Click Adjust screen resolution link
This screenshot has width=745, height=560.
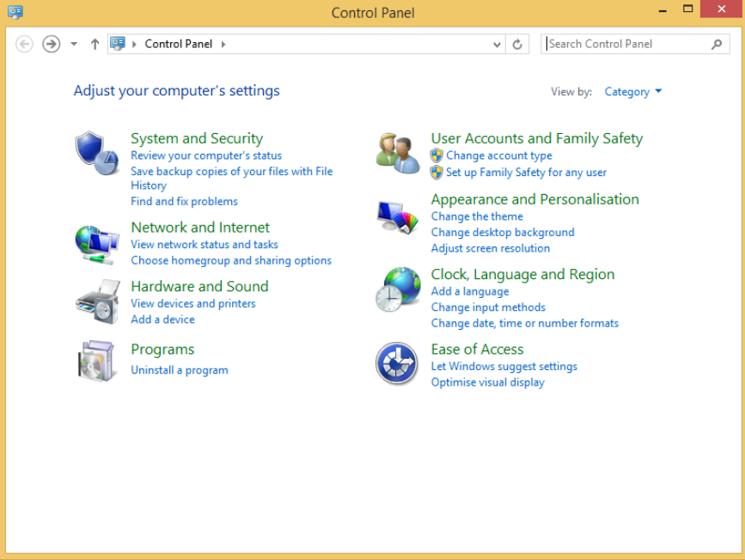coord(491,248)
